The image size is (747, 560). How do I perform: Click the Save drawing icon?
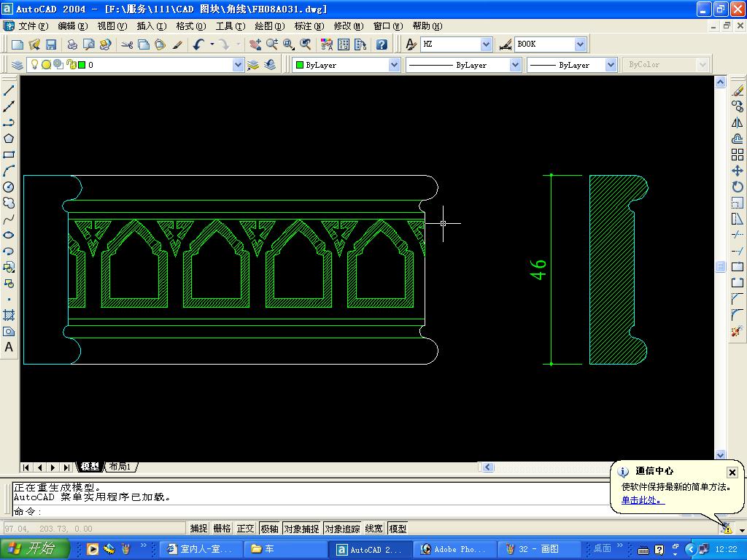pos(51,44)
